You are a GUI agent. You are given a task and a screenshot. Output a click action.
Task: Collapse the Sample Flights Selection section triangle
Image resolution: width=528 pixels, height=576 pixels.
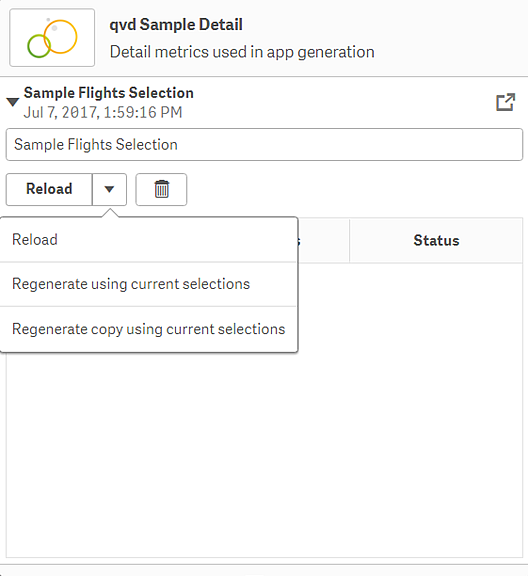(x=13, y=102)
